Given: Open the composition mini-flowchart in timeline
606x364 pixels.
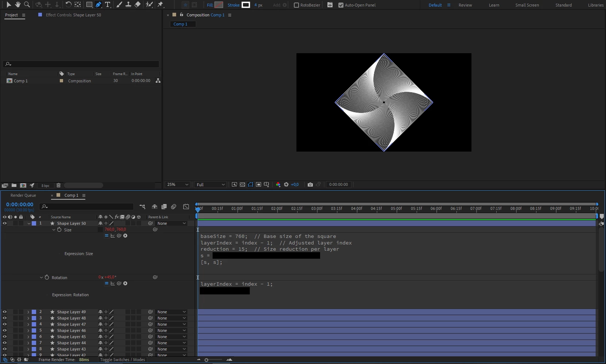Looking at the screenshot, I should (143, 207).
